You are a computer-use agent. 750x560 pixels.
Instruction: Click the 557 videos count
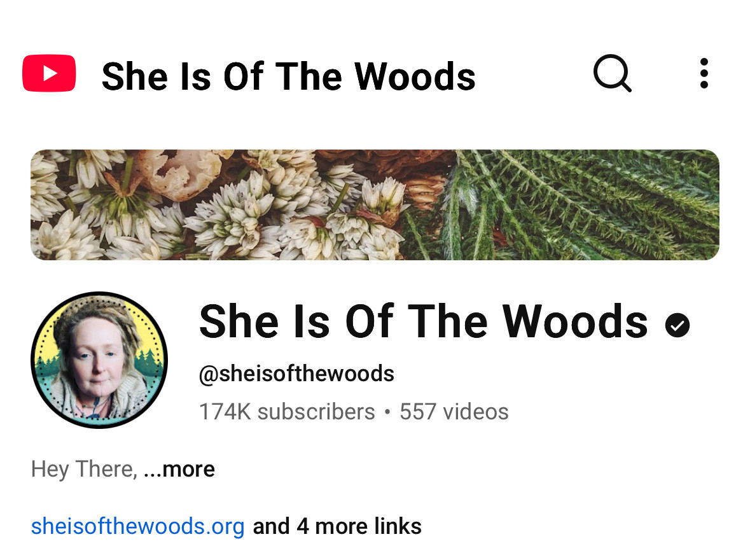tap(454, 412)
